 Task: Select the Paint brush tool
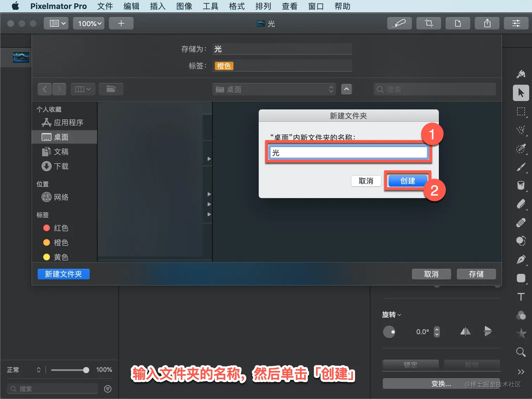521,167
